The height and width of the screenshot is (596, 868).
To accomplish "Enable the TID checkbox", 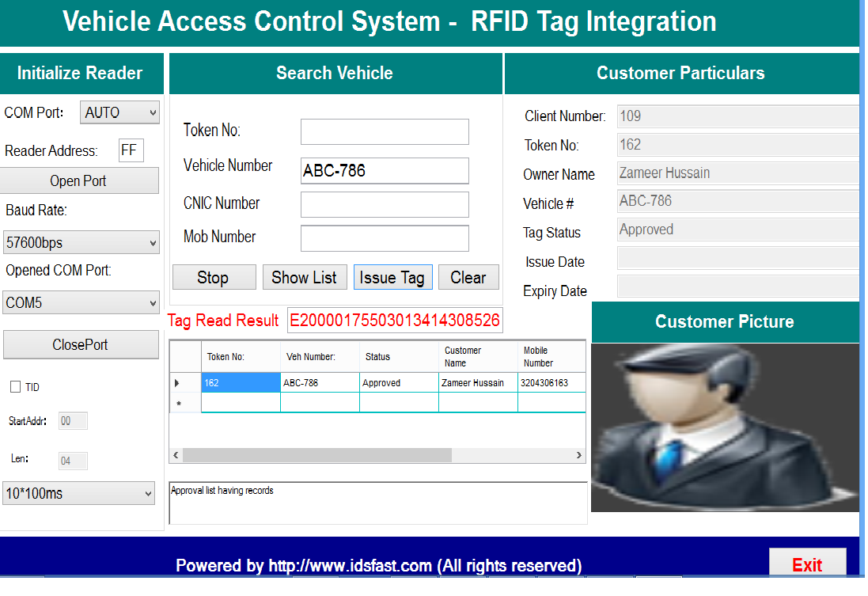I will point(14,386).
